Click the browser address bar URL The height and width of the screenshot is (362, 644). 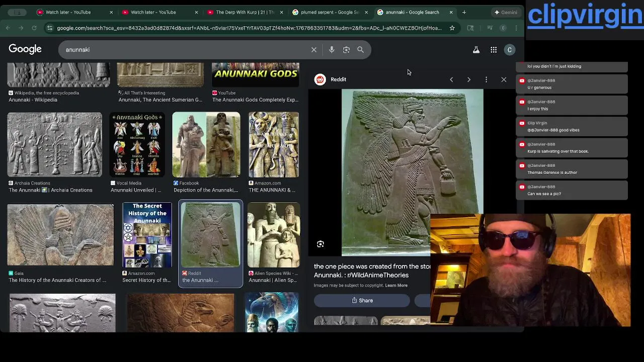[x=249, y=28]
